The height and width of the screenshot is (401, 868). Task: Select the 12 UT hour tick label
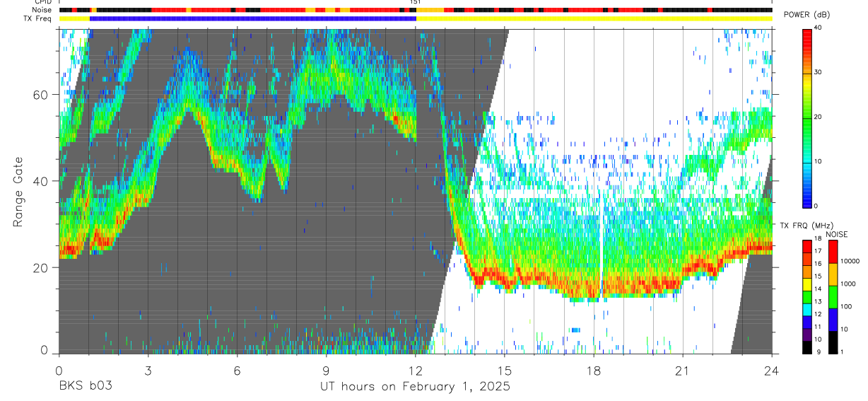pos(416,370)
